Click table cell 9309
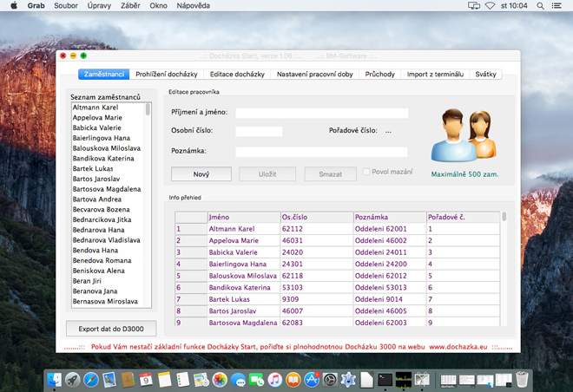This screenshot has width=573, height=392. coord(317,299)
